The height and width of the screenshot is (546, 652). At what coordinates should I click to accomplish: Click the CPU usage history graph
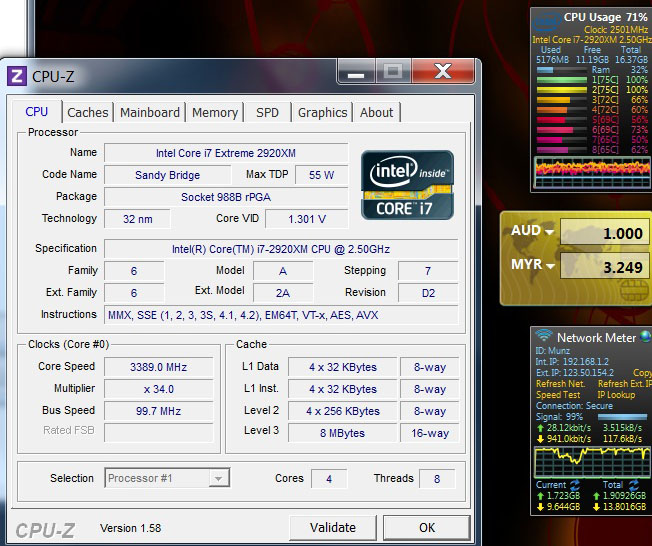pos(593,173)
